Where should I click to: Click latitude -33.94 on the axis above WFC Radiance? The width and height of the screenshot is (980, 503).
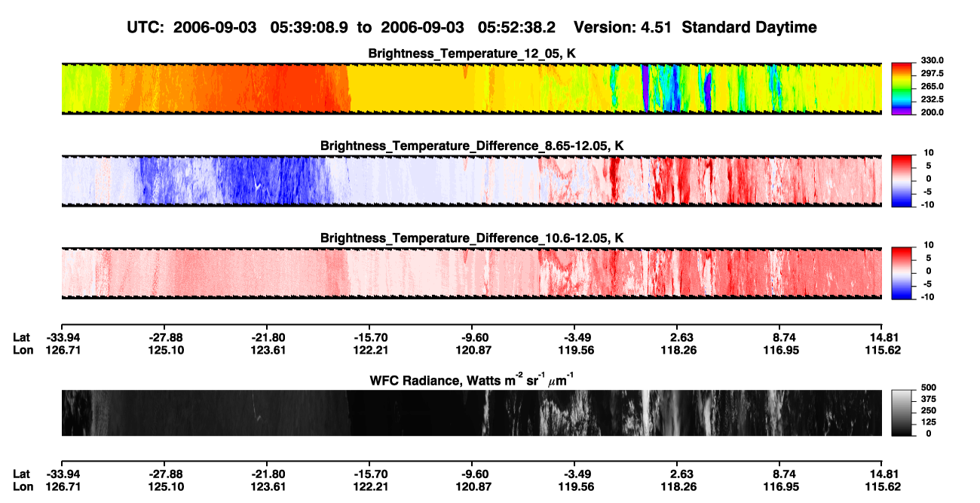click(63, 337)
